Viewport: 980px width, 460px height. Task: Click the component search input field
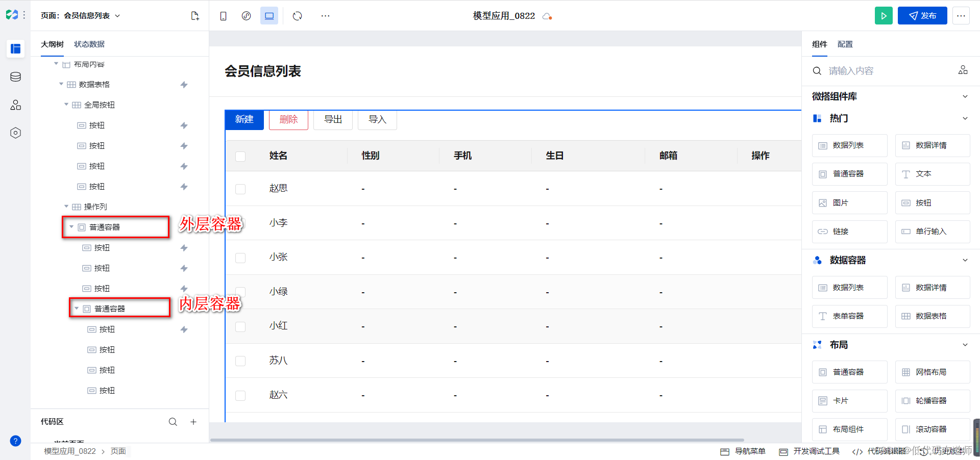(x=888, y=71)
